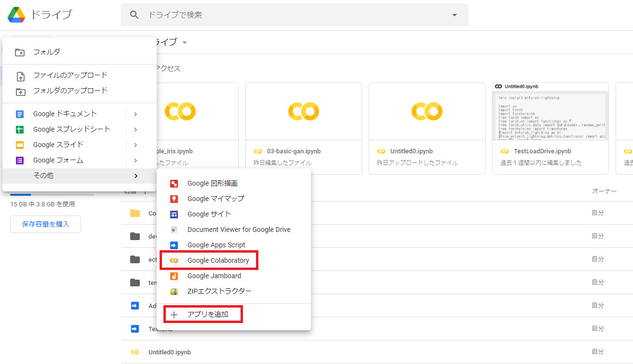Create a new Google サイト

[x=208, y=214]
